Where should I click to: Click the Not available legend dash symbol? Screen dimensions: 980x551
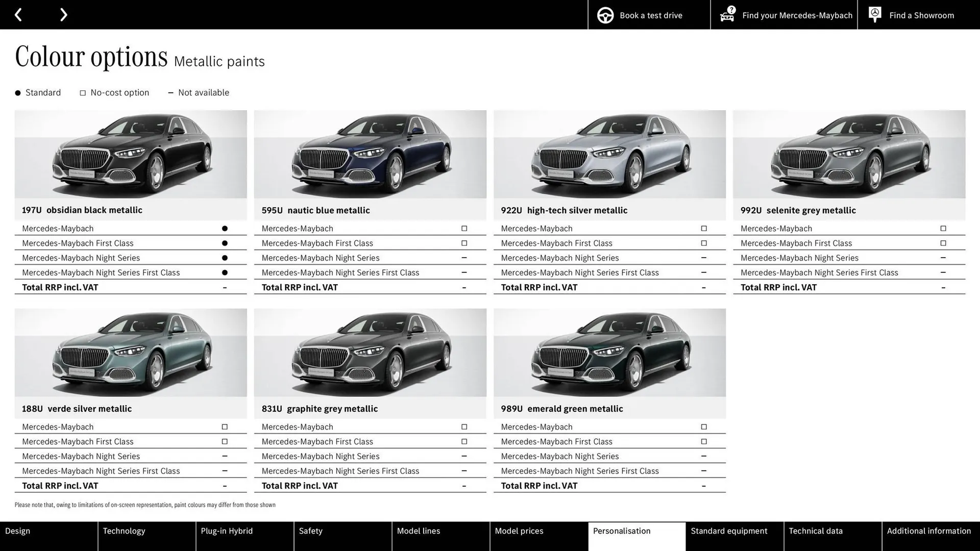tap(171, 92)
